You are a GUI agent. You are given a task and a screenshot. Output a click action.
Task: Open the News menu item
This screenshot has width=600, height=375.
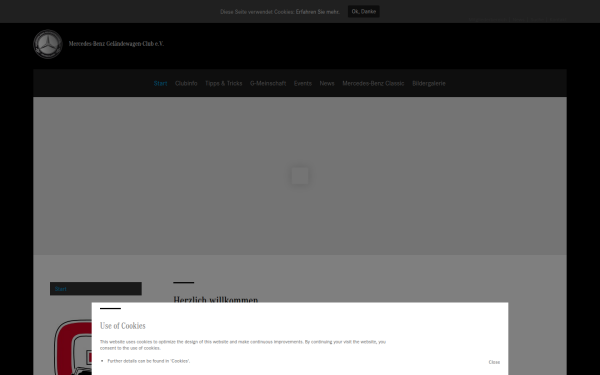327,83
